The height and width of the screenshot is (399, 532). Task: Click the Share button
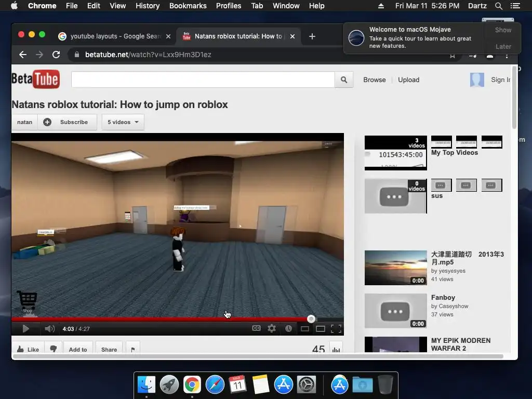(109, 349)
